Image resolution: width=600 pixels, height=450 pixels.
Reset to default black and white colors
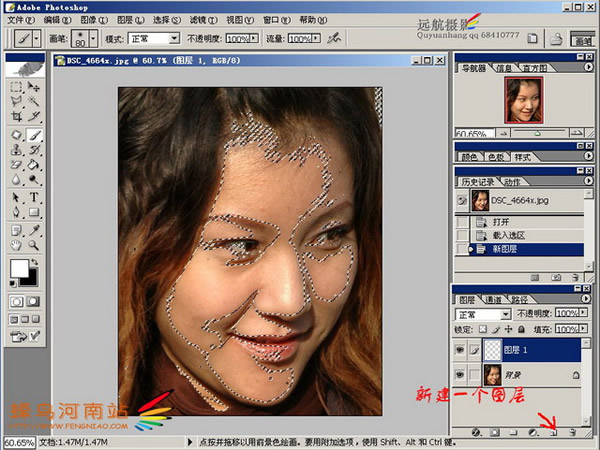13,284
